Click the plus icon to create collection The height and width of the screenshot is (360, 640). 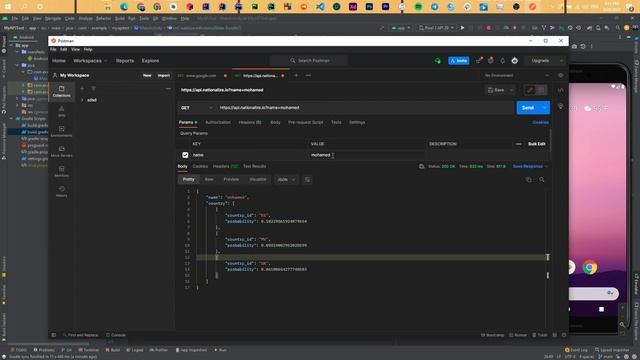click(x=82, y=89)
